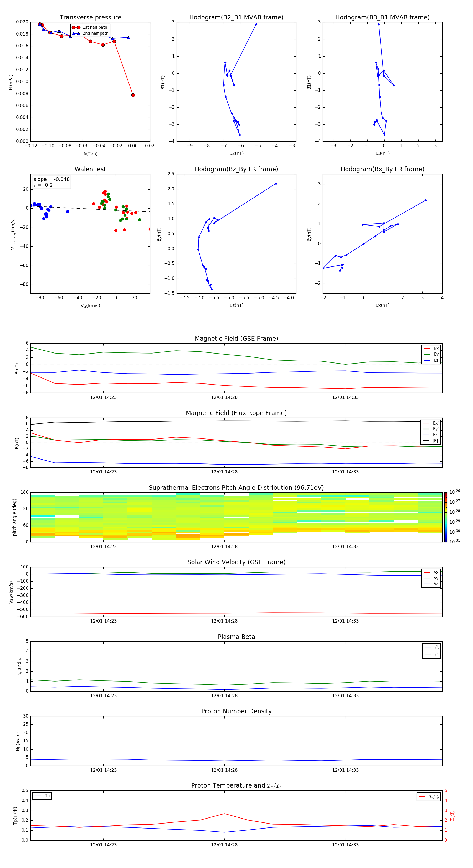Click 'Bx' legend entry in GSE field plot
The image size is (473, 868).
point(431,349)
